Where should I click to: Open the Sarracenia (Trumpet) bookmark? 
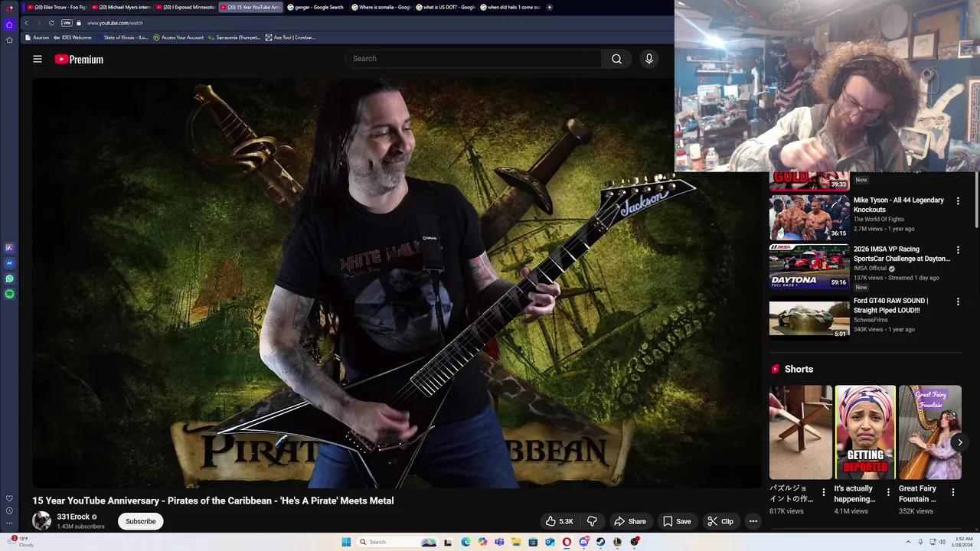pos(234,37)
